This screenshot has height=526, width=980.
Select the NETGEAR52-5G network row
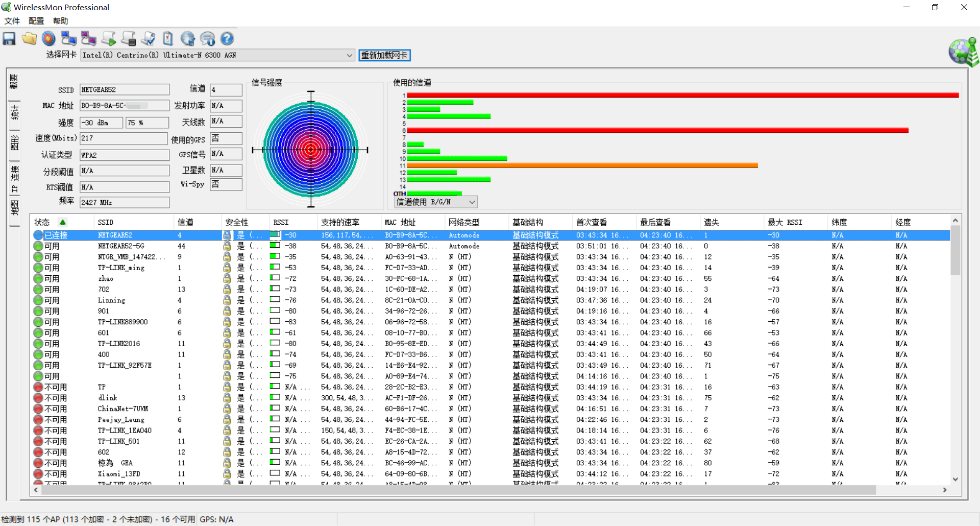tap(491, 246)
